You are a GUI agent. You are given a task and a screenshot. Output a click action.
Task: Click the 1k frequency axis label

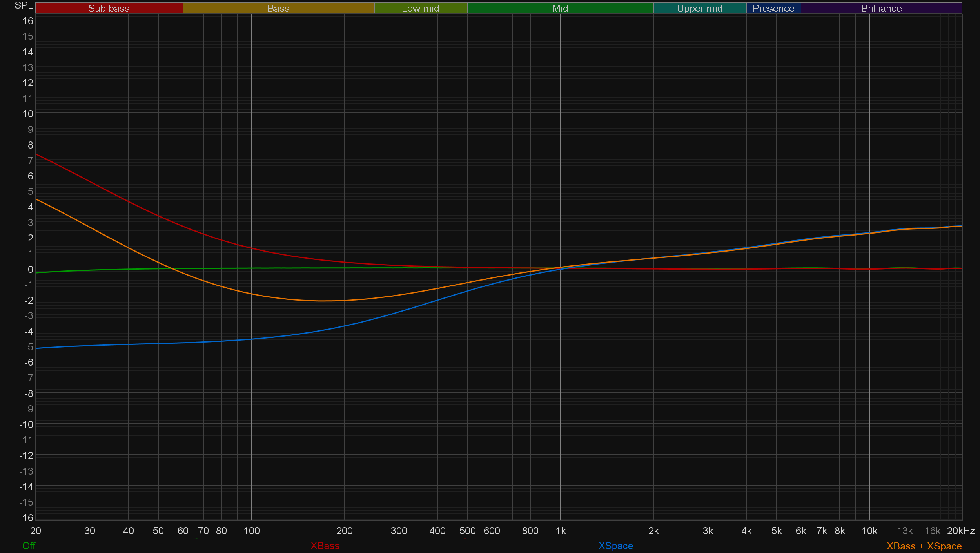[x=561, y=531]
